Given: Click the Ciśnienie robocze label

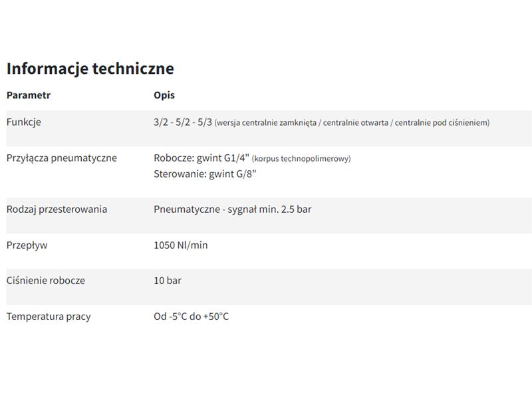Looking at the screenshot, I should [46, 281].
